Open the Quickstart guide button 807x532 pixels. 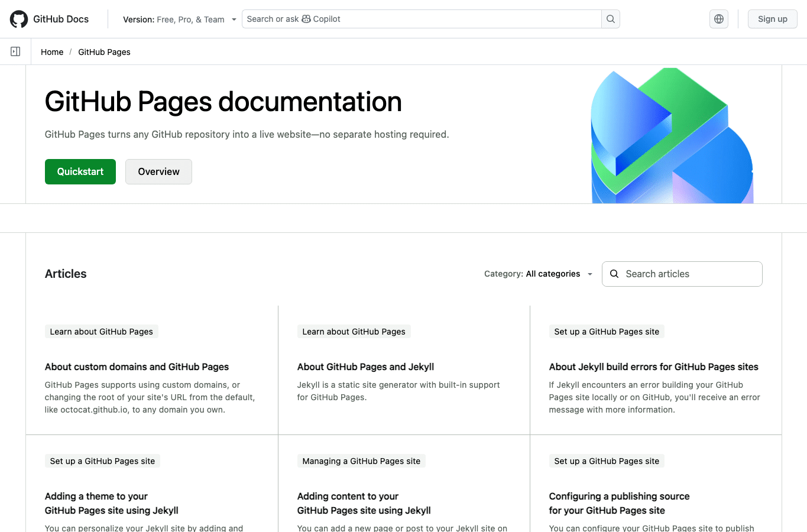(x=80, y=171)
